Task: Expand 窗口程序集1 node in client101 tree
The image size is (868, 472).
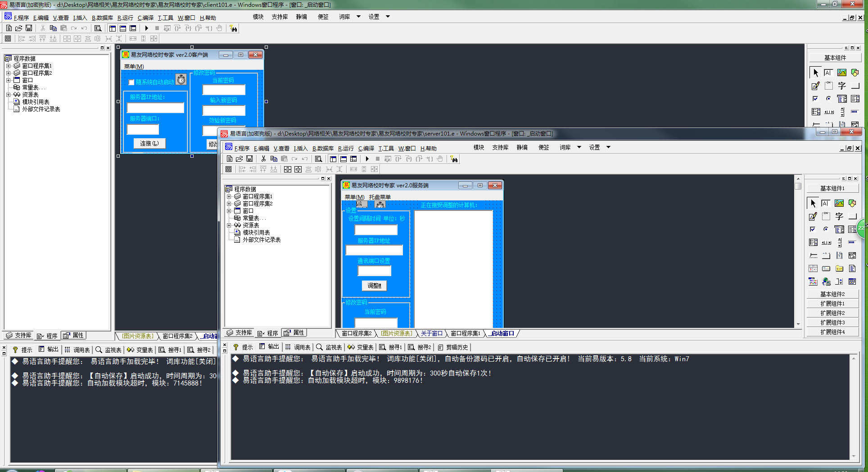Action: (x=9, y=66)
